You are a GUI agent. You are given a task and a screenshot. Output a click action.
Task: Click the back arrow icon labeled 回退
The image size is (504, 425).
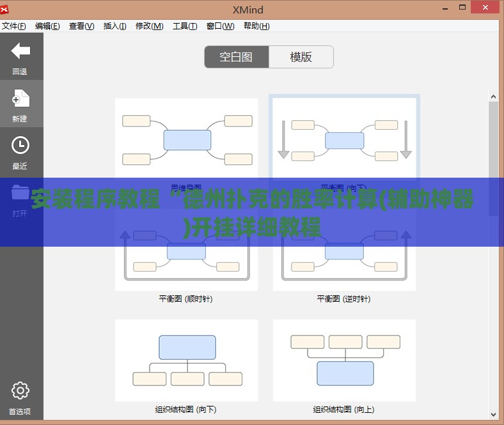pos(20,51)
